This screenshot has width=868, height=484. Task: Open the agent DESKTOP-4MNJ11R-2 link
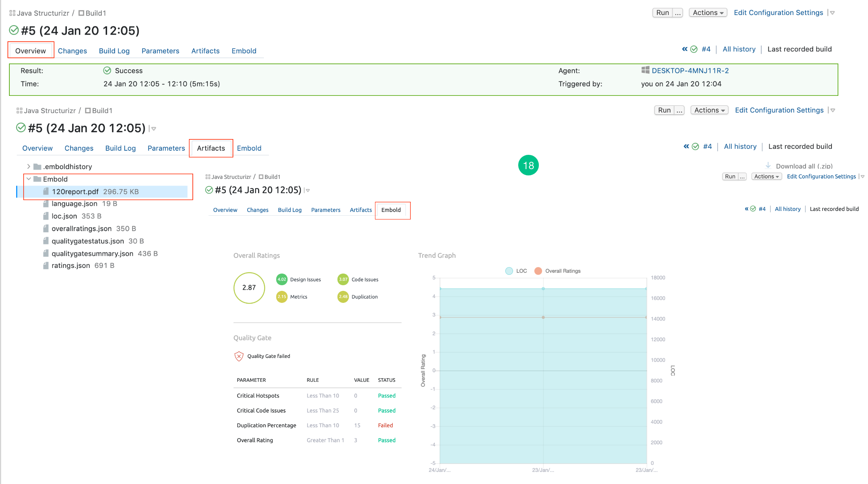[x=690, y=70]
